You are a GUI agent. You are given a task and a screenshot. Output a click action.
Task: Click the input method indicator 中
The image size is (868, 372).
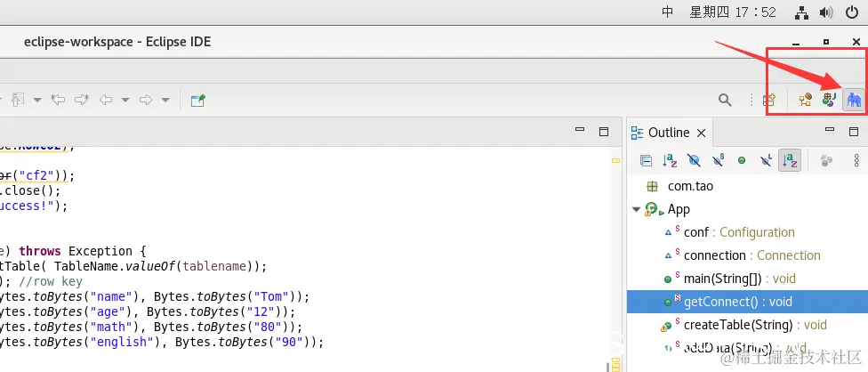coord(668,12)
